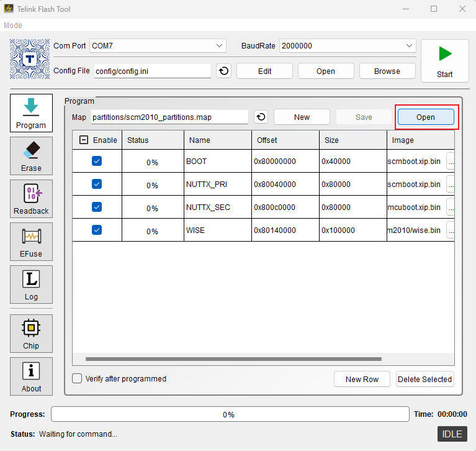Select the Program sidebar tool

pyautogui.click(x=31, y=113)
